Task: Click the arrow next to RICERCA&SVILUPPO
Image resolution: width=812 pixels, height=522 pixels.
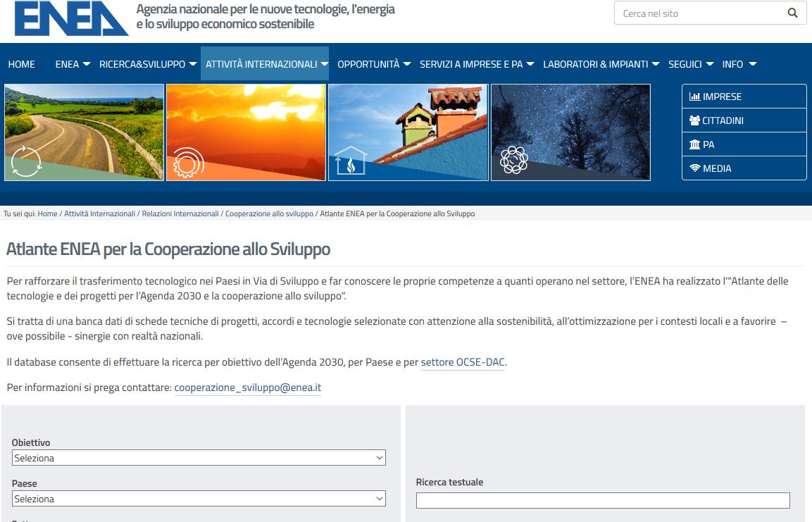Action: click(x=193, y=64)
